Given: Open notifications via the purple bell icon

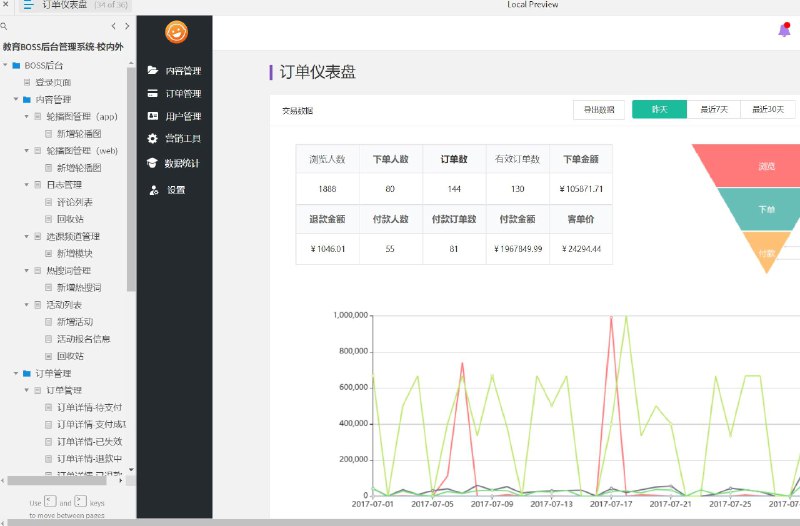Looking at the screenshot, I should (785, 30).
